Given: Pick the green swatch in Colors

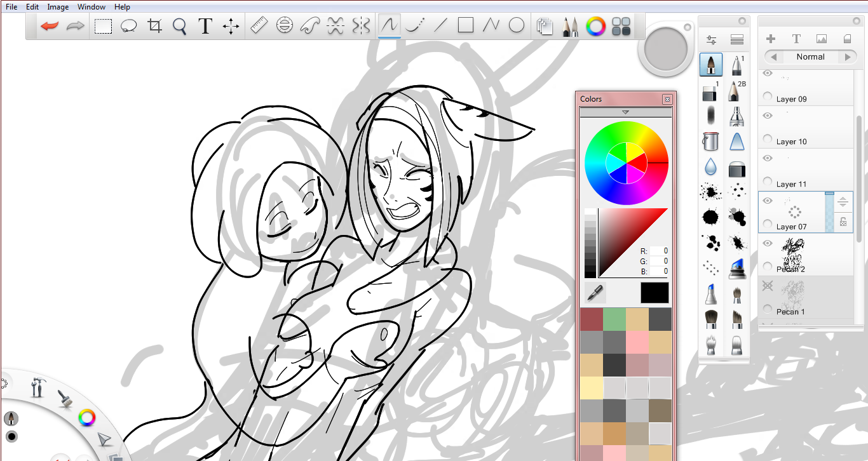Looking at the screenshot, I should click(614, 319).
